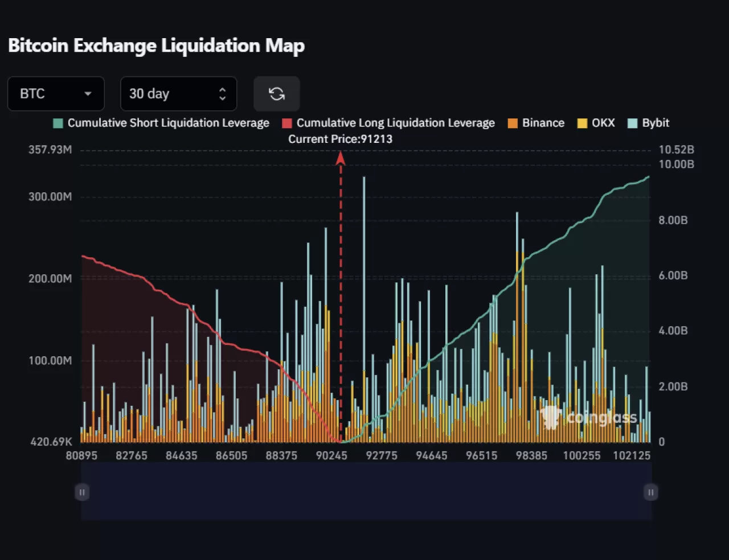Click the green Short Liquidation legend swatch
The width and height of the screenshot is (729, 560).
tap(58, 123)
